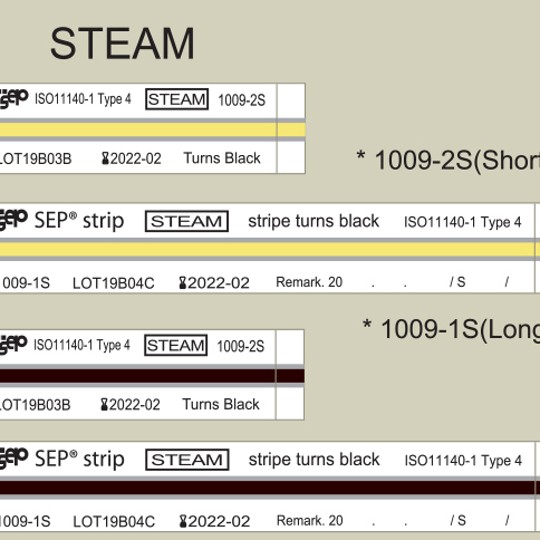Viewport: 540px width, 540px height.
Task: Select the hourglass expiry icon beside LOT19B03B
Action: (105, 159)
